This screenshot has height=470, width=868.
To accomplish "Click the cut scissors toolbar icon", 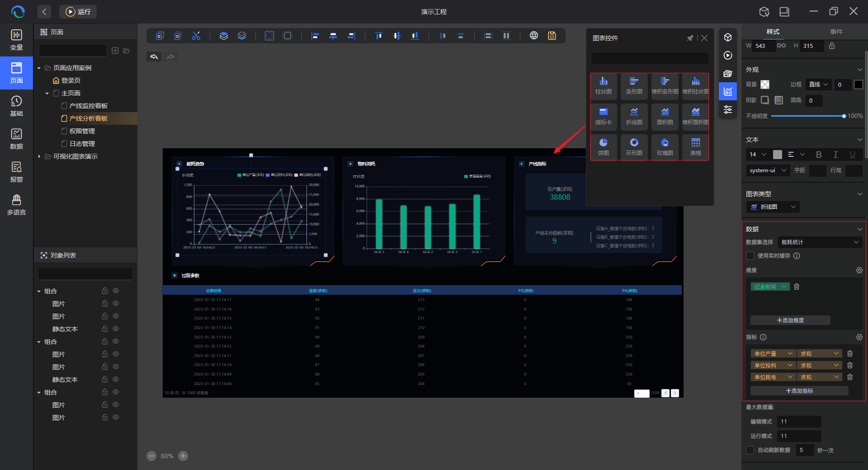I will (x=196, y=36).
